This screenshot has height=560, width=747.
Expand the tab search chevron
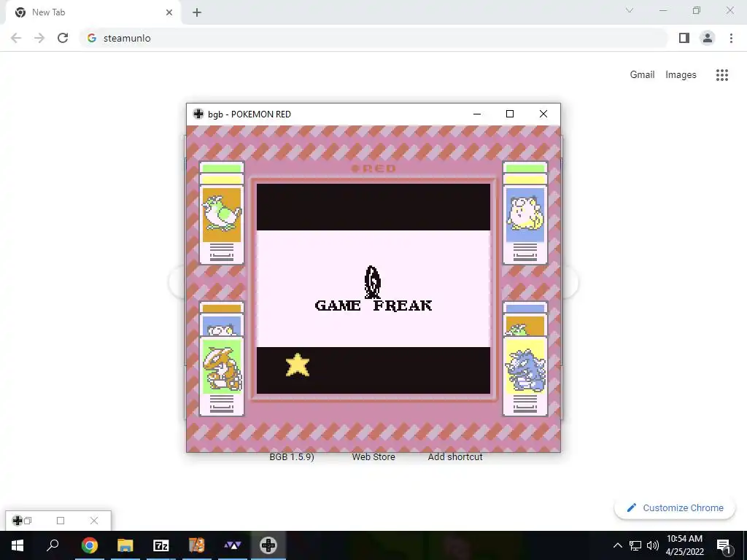click(630, 10)
